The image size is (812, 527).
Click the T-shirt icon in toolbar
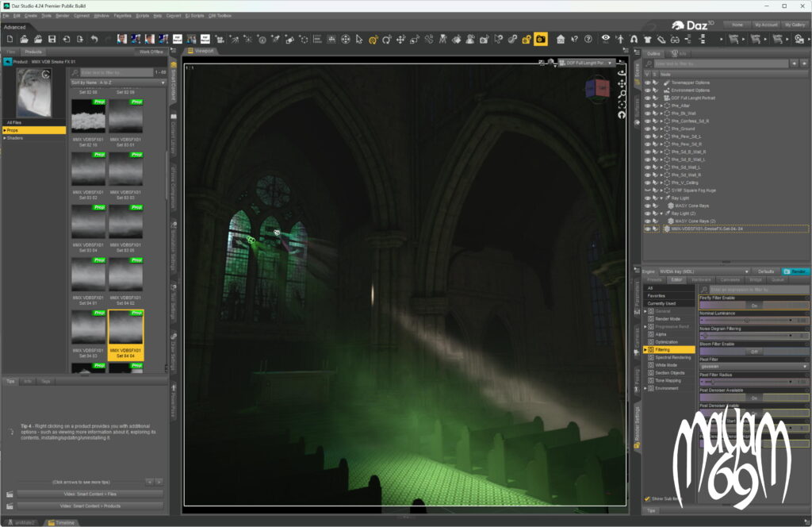click(647, 40)
